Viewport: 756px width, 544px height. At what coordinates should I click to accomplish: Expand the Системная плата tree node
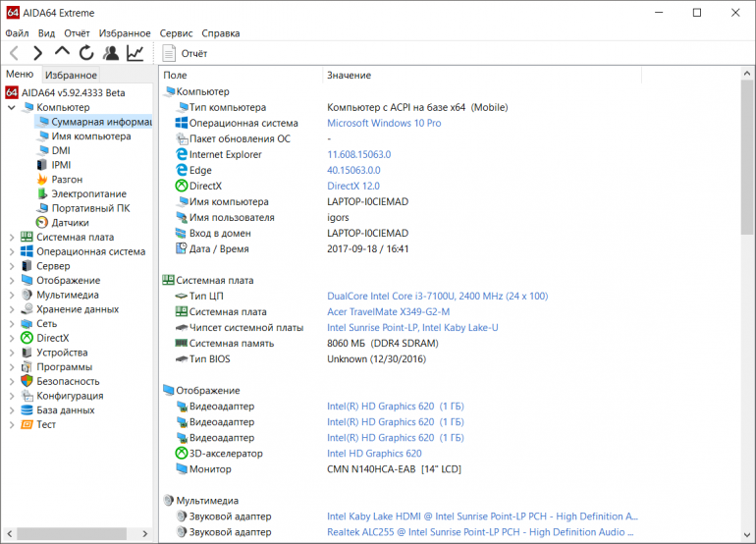(12, 238)
